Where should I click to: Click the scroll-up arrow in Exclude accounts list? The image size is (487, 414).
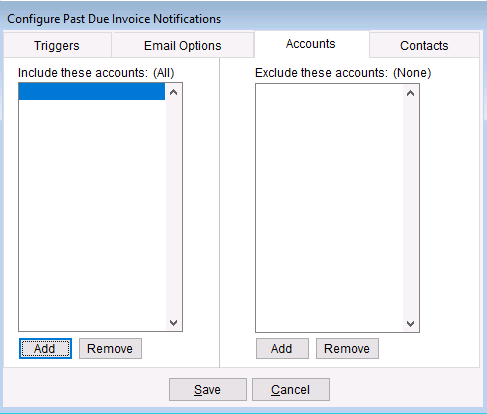tap(410, 93)
